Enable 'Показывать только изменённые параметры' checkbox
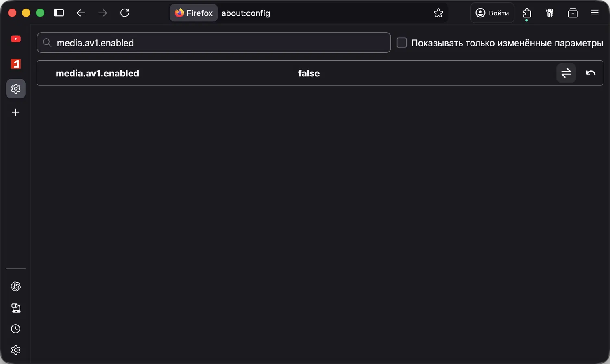610x364 pixels. pos(402,43)
